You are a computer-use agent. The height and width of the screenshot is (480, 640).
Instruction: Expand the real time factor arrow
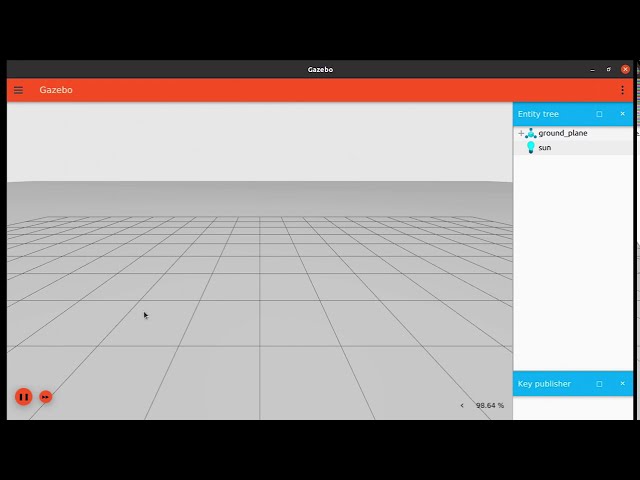462,405
